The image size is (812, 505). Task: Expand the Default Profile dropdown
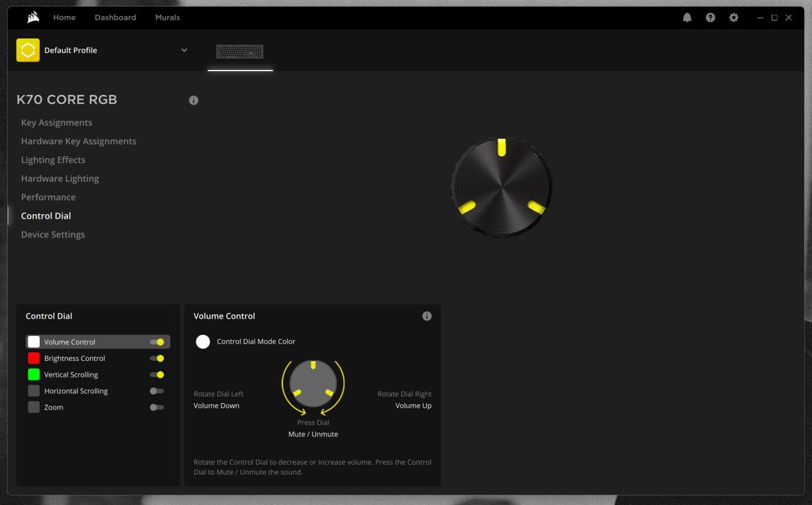(184, 50)
